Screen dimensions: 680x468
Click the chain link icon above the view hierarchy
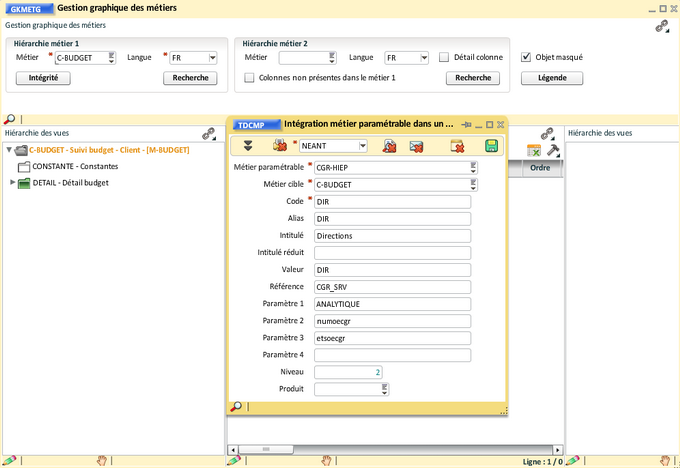pos(209,133)
